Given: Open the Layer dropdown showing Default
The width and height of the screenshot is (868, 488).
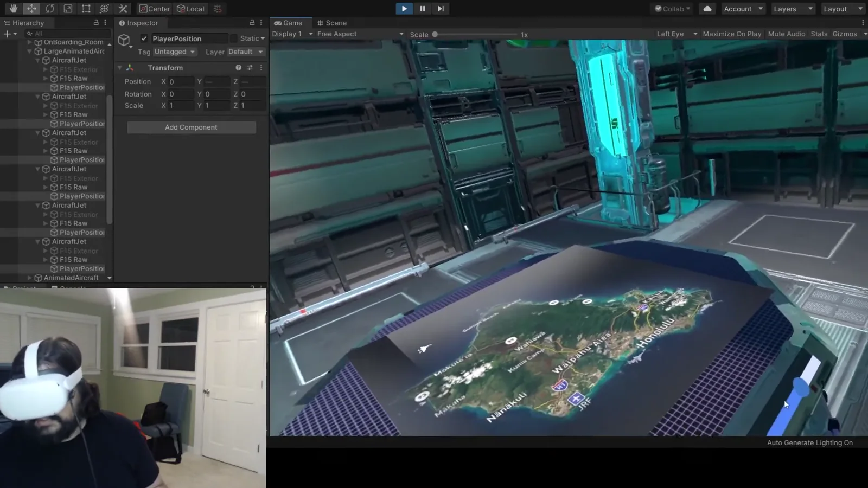Looking at the screenshot, I should (x=246, y=52).
